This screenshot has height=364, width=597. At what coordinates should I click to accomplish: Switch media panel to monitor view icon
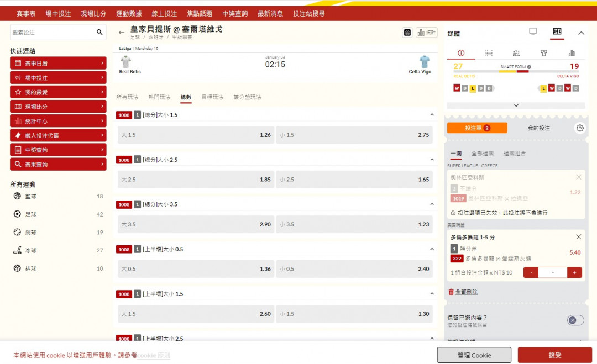coord(533,31)
